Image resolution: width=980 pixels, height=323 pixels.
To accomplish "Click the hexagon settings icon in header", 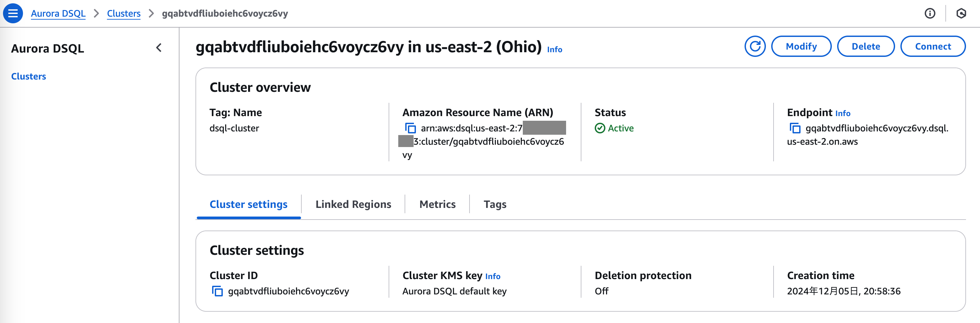I will pyautogui.click(x=961, y=14).
